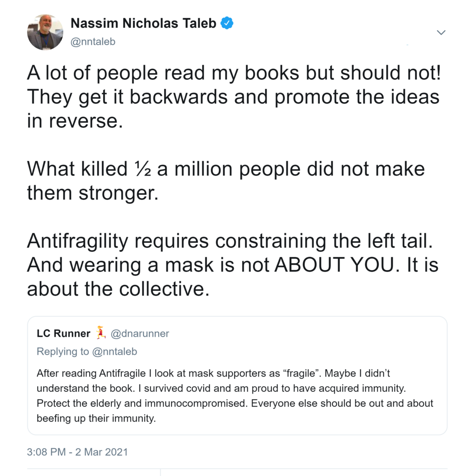Click the blue verified badge
This screenshot has width=475, height=476.
(226, 23)
